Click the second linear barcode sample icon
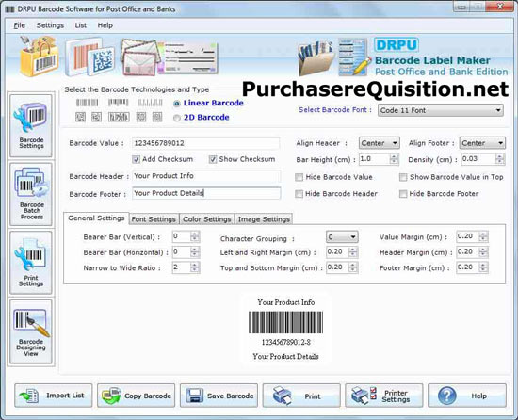Image resolution: width=518 pixels, height=420 pixels. (119, 103)
